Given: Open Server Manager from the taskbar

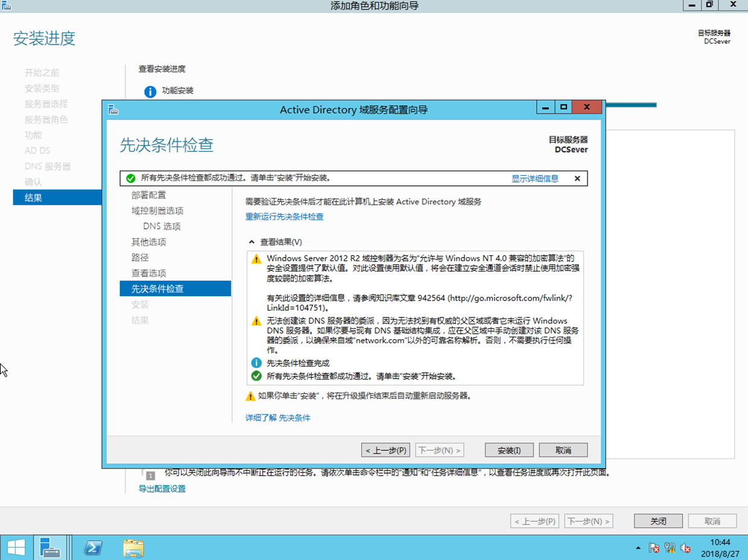Looking at the screenshot, I should coord(49,548).
